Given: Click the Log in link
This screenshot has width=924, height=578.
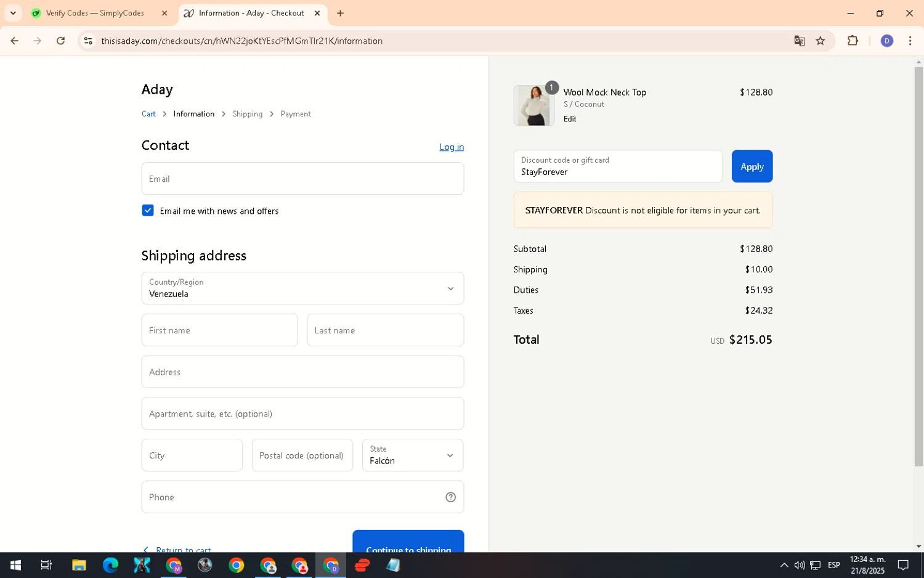Looking at the screenshot, I should coord(452,147).
